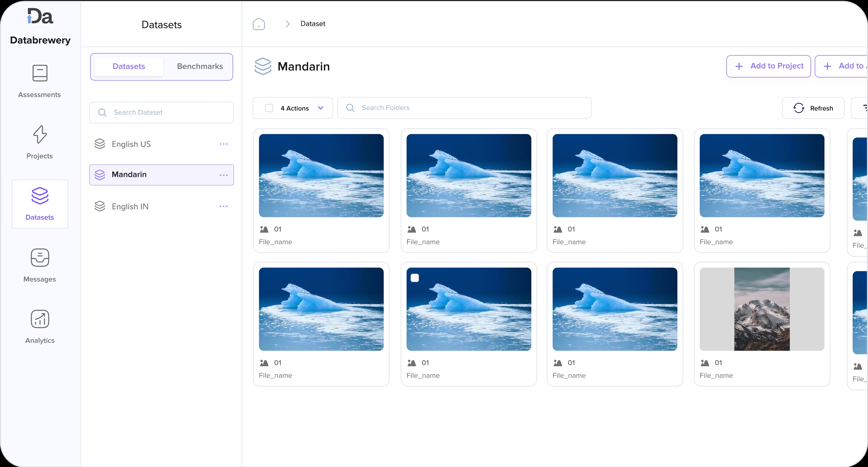Open the Analytics chart icon

click(40, 319)
